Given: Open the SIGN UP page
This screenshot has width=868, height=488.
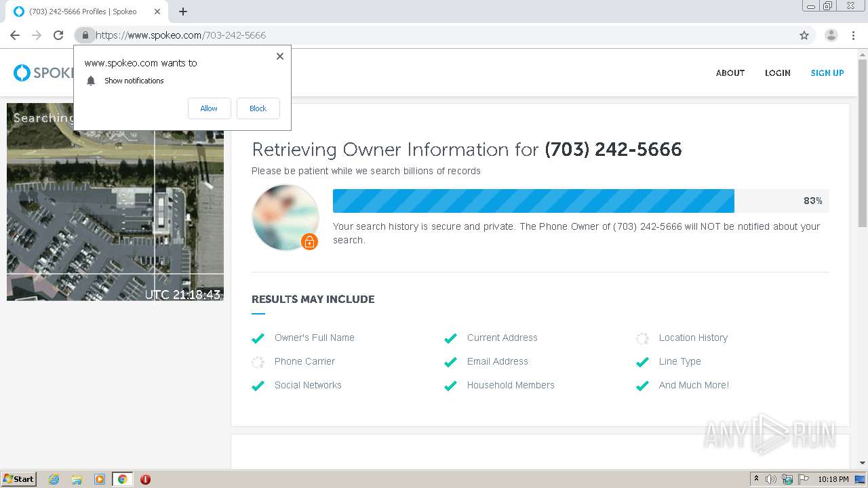Looking at the screenshot, I should [827, 73].
